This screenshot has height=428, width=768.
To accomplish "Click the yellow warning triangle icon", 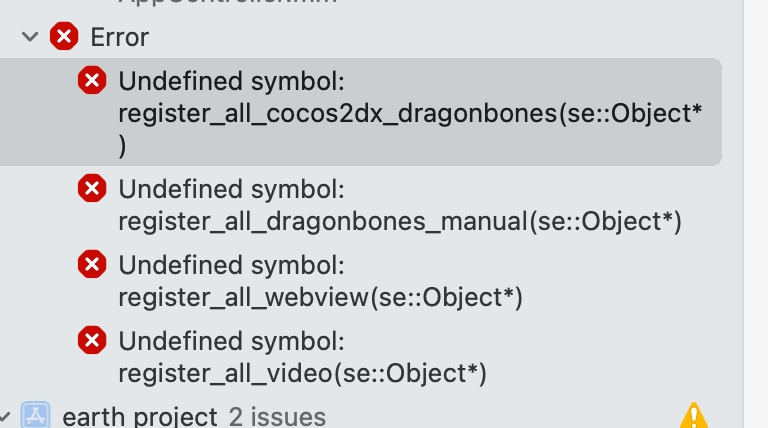I will [693, 415].
